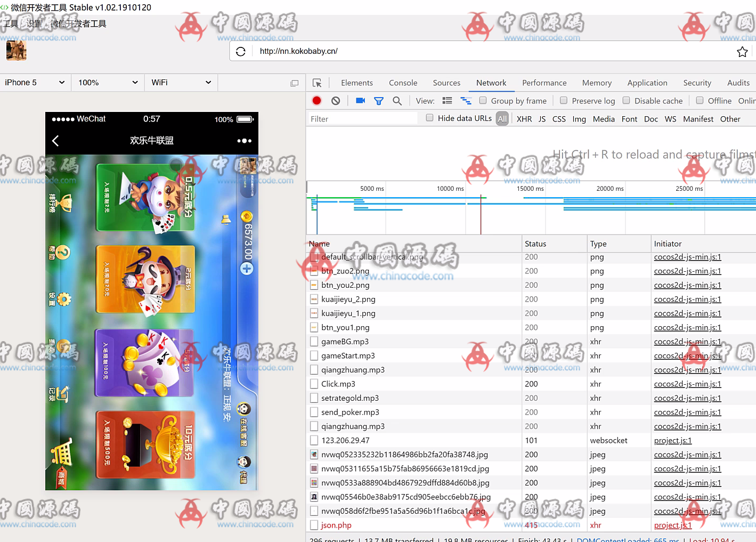Switch to the Console tab
756x542 pixels.
pos(403,83)
